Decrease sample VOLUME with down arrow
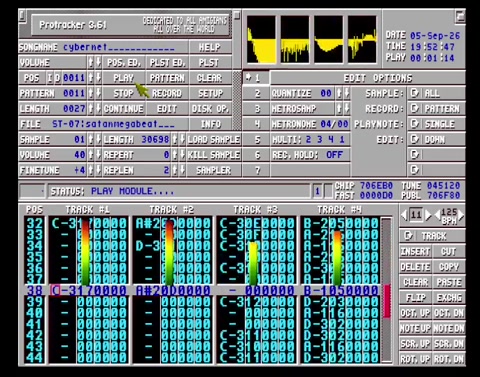 coord(98,155)
